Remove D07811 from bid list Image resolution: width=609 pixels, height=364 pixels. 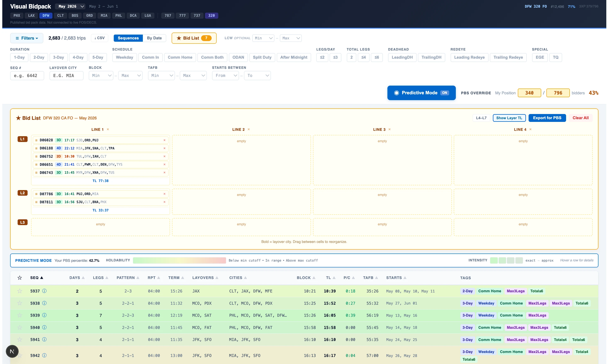(x=165, y=202)
